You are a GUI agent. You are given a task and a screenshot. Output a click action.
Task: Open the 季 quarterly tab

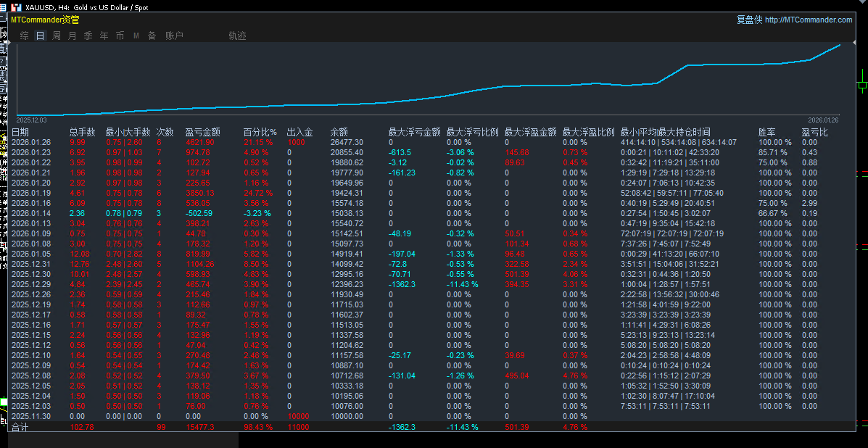point(88,36)
